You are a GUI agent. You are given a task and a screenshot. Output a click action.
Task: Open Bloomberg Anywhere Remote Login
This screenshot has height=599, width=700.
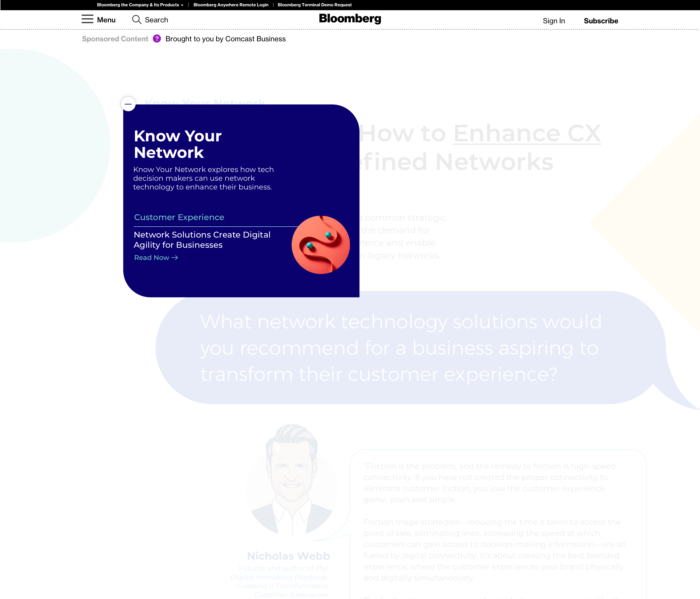coord(231,5)
